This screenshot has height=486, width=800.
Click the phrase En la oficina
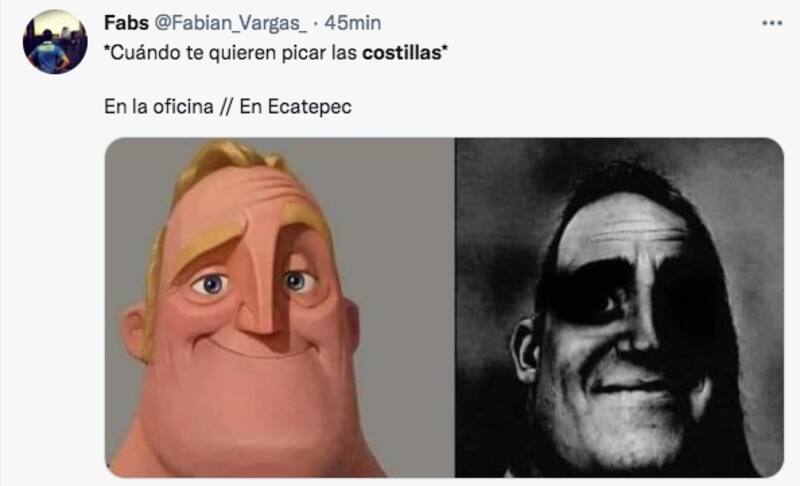(159, 107)
